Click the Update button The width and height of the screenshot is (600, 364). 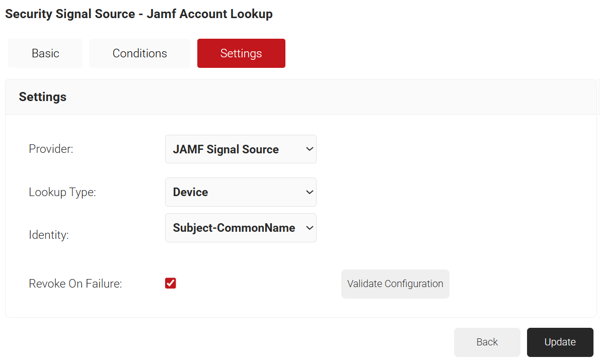560,342
